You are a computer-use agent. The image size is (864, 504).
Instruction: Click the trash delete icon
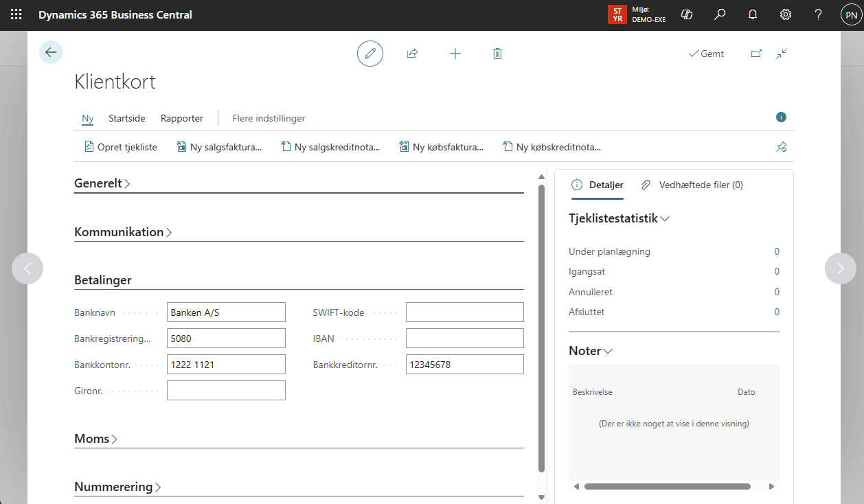pos(497,54)
